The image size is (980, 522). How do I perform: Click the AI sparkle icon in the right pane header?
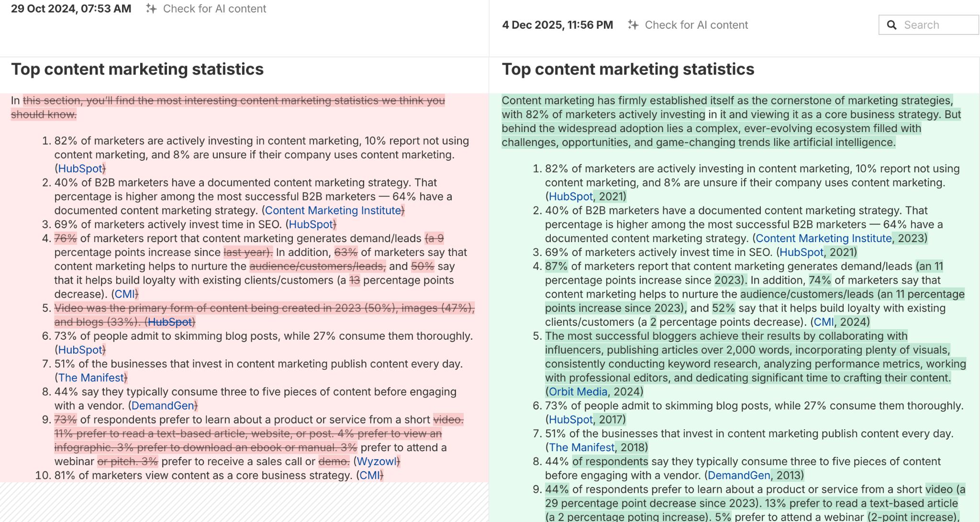633,25
